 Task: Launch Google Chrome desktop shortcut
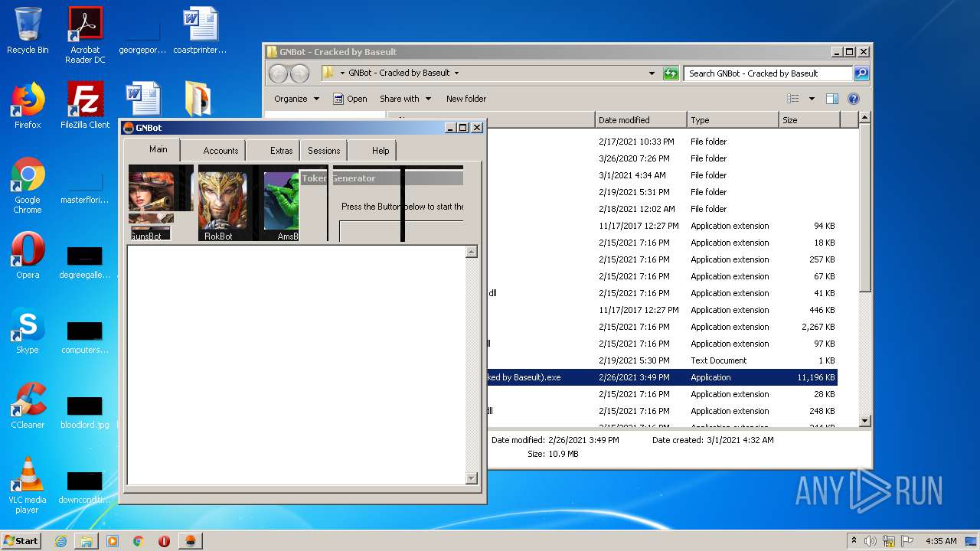(28, 185)
